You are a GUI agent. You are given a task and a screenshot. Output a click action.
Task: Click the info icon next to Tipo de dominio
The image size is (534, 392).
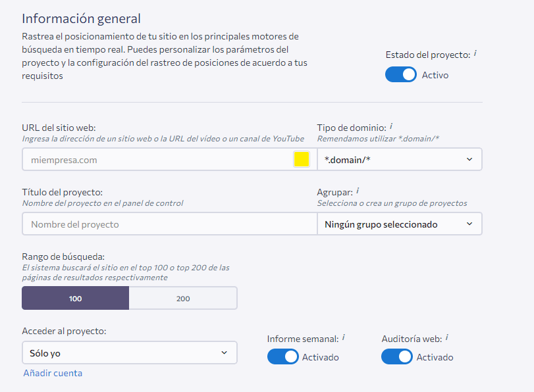coord(390,126)
